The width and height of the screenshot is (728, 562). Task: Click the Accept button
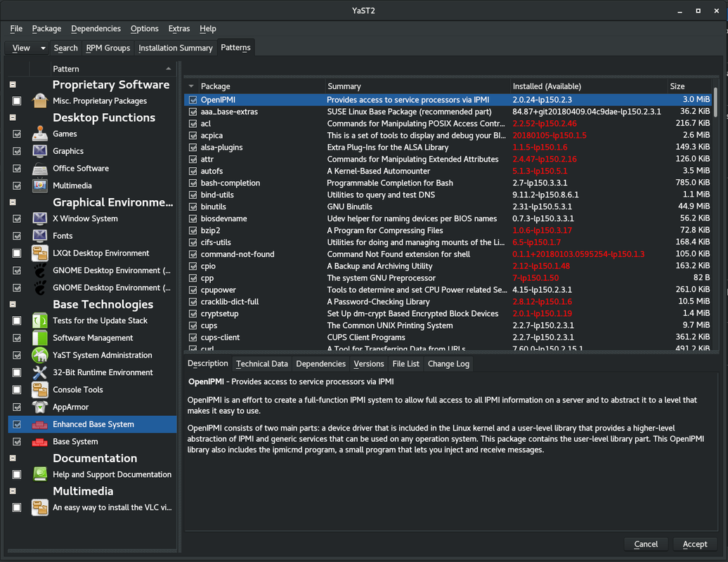[695, 544]
